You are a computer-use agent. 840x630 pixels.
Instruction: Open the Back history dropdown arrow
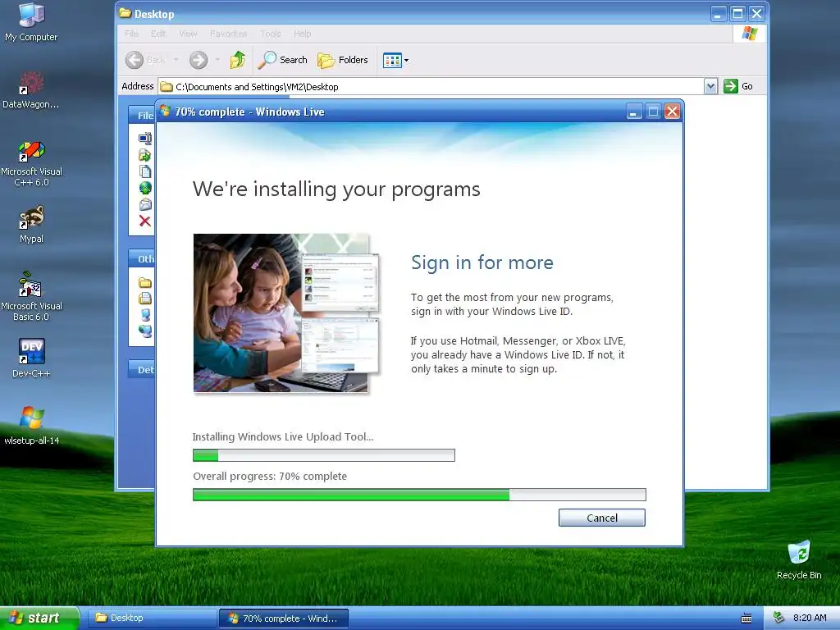176,60
